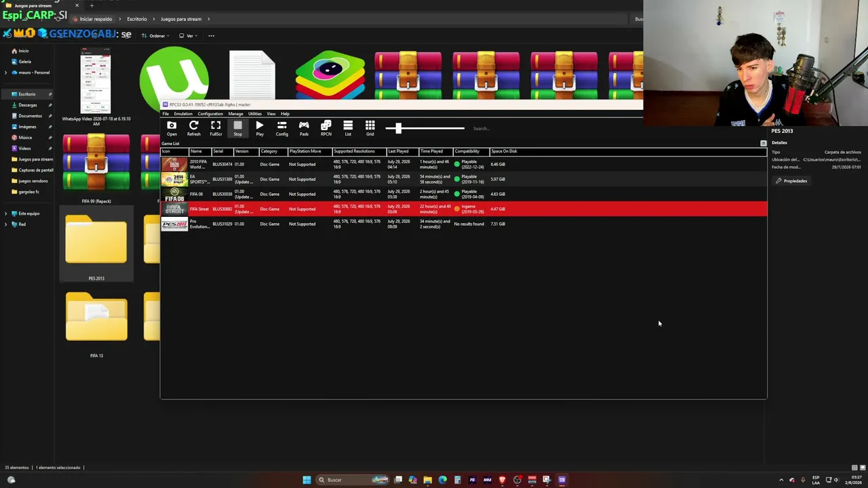
Task: Open the Ordenar dropdown in Explorer
Action: pos(155,36)
